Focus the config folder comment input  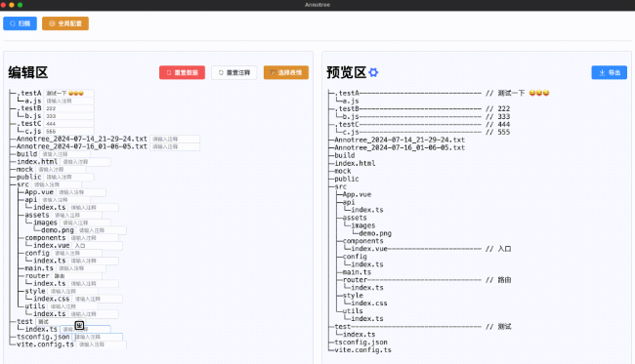click(x=77, y=253)
